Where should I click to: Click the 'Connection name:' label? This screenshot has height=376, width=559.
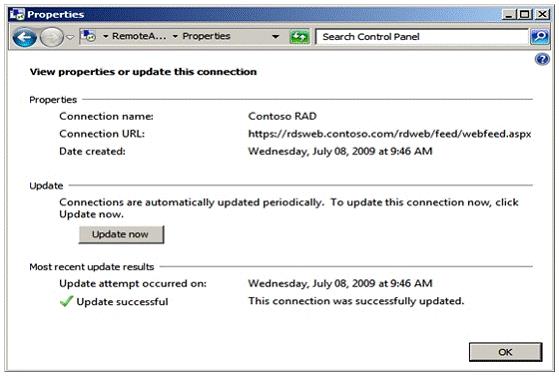pyautogui.click(x=106, y=116)
